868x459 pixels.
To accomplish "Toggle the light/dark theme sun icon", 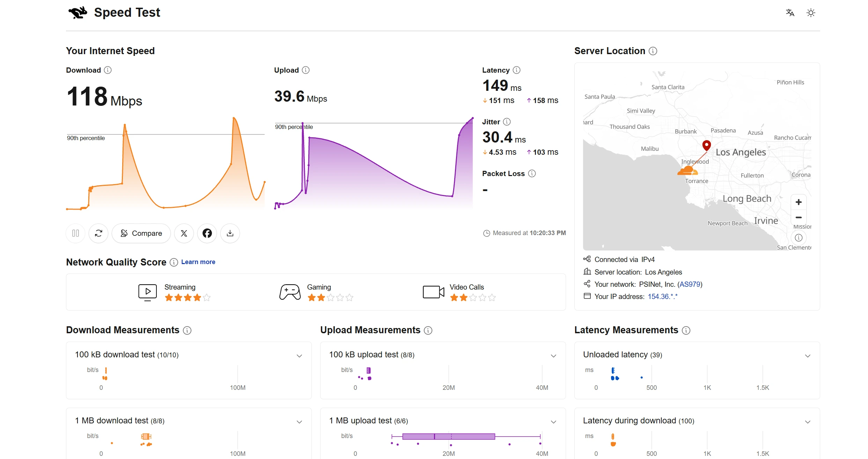I will pyautogui.click(x=811, y=13).
